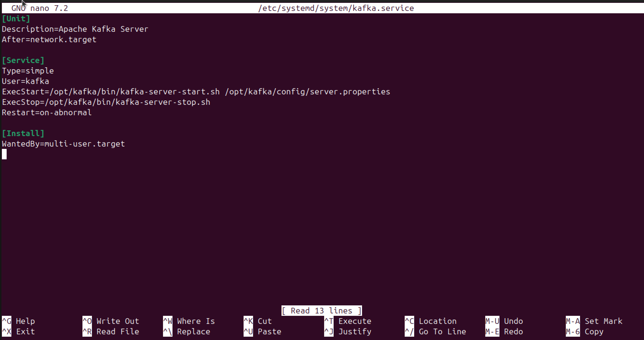
Task: Click the ^K Cut shortcut
Action: [x=258, y=321]
